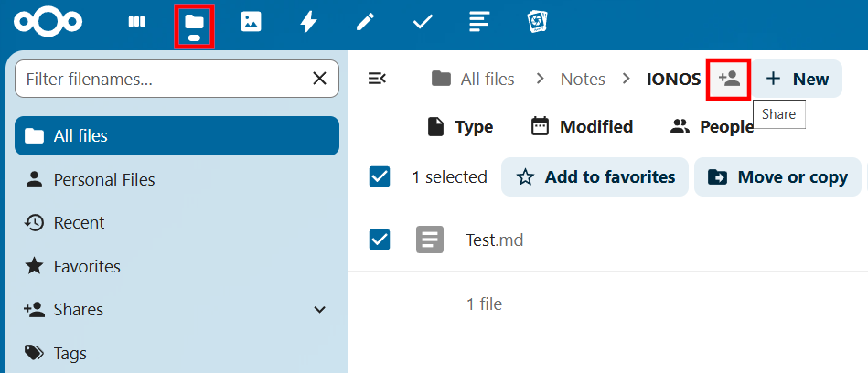Toggle the select-all files checkbox

pos(380,176)
